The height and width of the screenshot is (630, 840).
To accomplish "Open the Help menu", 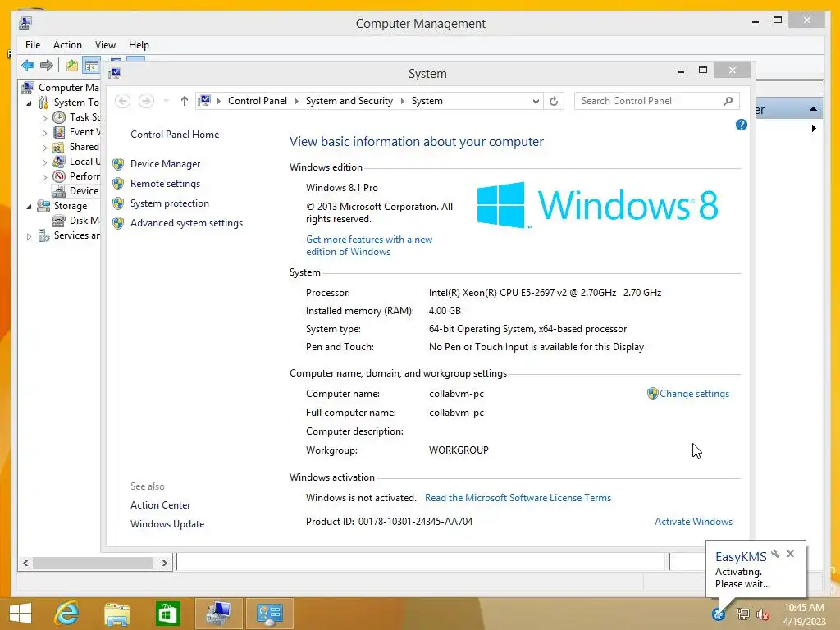I will tap(139, 45).
